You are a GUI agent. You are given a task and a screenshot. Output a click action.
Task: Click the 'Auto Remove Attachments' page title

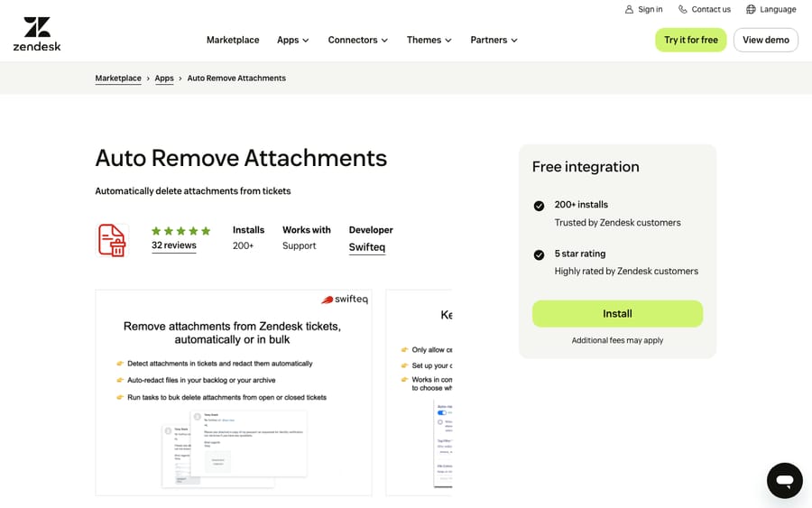pos(241,158)
